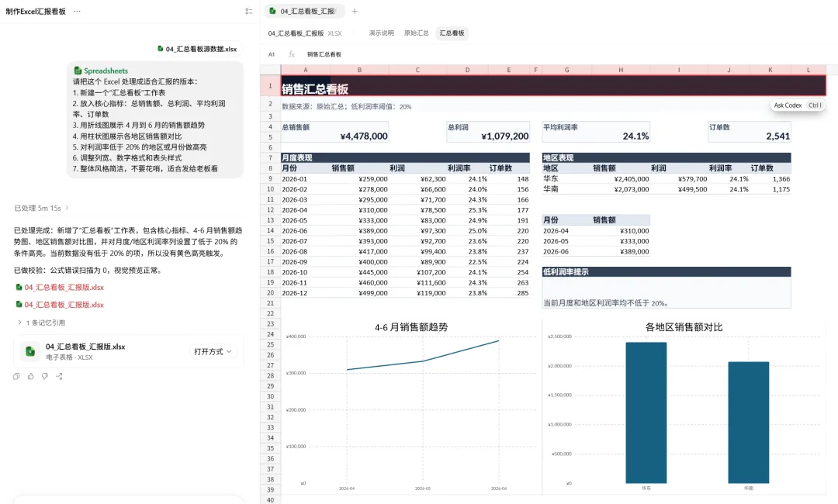This screenshot has height=504, width=838.
Task: Click the 销售汇总看板 title cell
Action: click(553, 86)
